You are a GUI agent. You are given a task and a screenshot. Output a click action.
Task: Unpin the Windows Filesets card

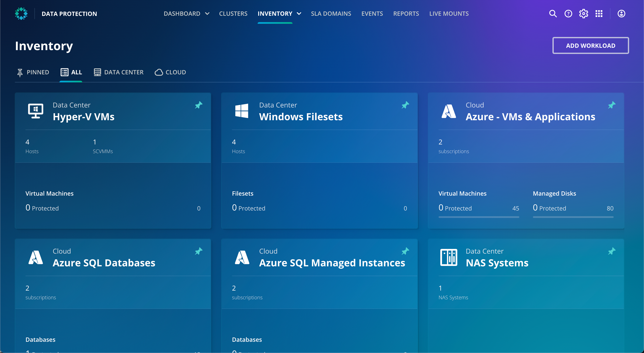tap(405, 105)
